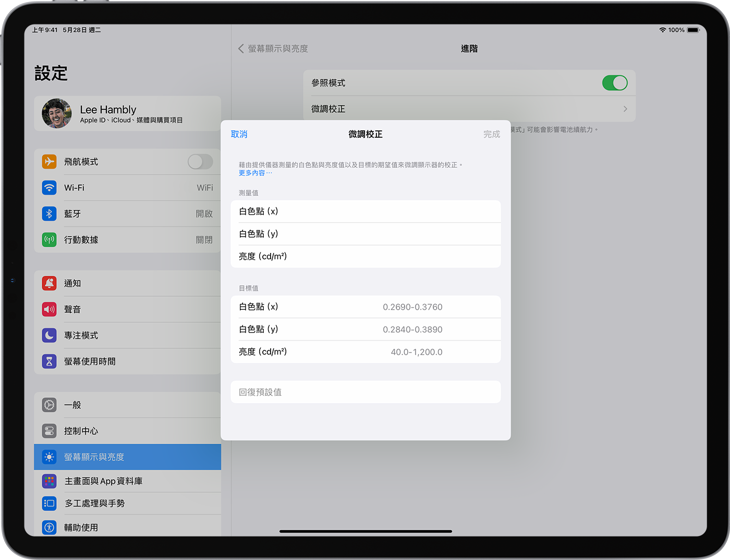730x560 pixels.
Task: Tap the Focus (專注模式) moon icon
Action: tap(49, 335)
